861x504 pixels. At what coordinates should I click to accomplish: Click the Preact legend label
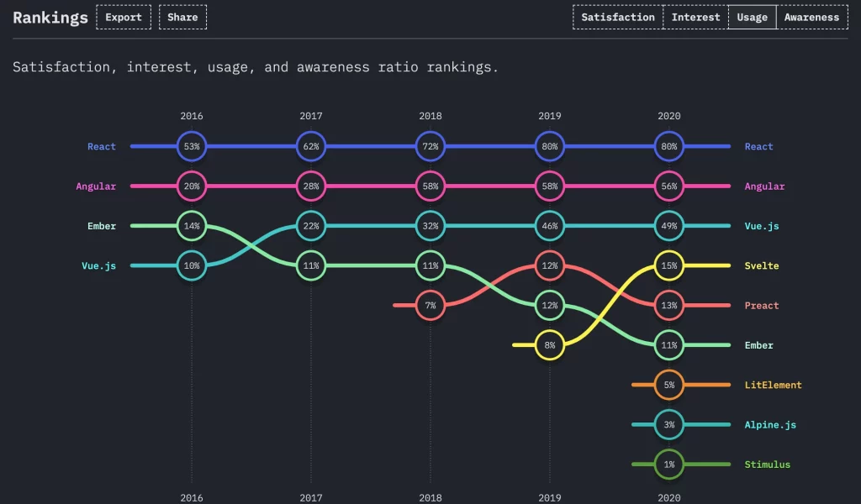click(762, 306)
